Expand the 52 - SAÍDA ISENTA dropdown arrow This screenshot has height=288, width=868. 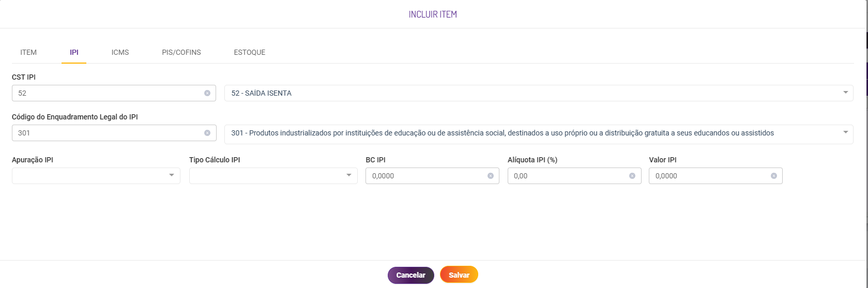pos(846,93)
